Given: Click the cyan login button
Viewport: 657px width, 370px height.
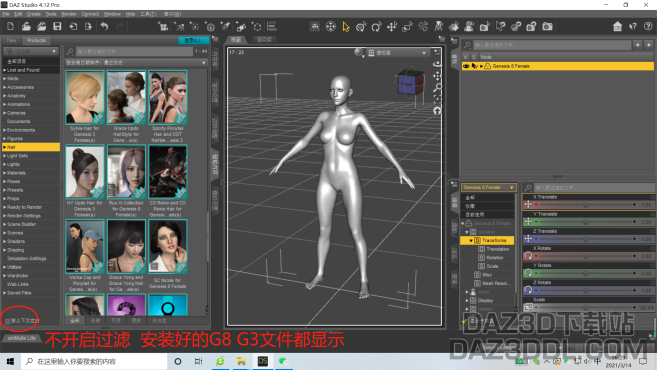Looking at the screenshot, I should pos(193,40).
